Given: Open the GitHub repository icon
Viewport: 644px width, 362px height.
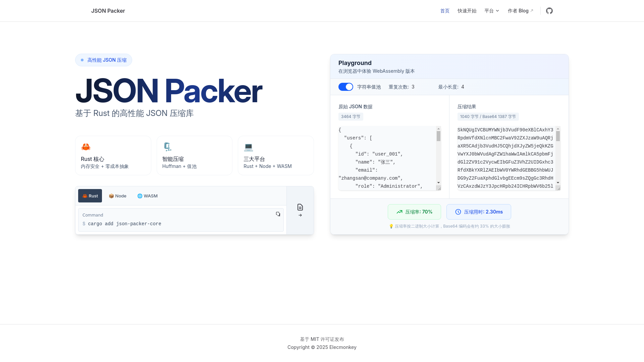Looking at the screenshot, I should (x=549, y=11).
